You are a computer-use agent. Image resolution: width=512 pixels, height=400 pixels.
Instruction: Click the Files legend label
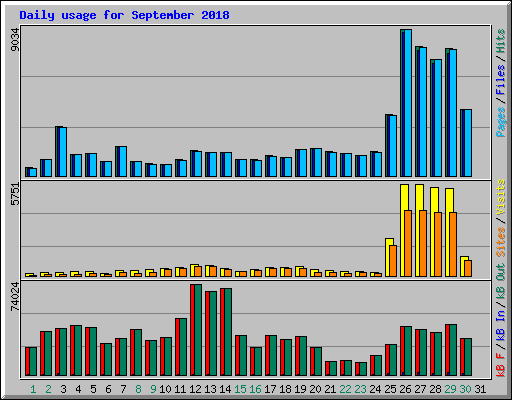point(501,79)
